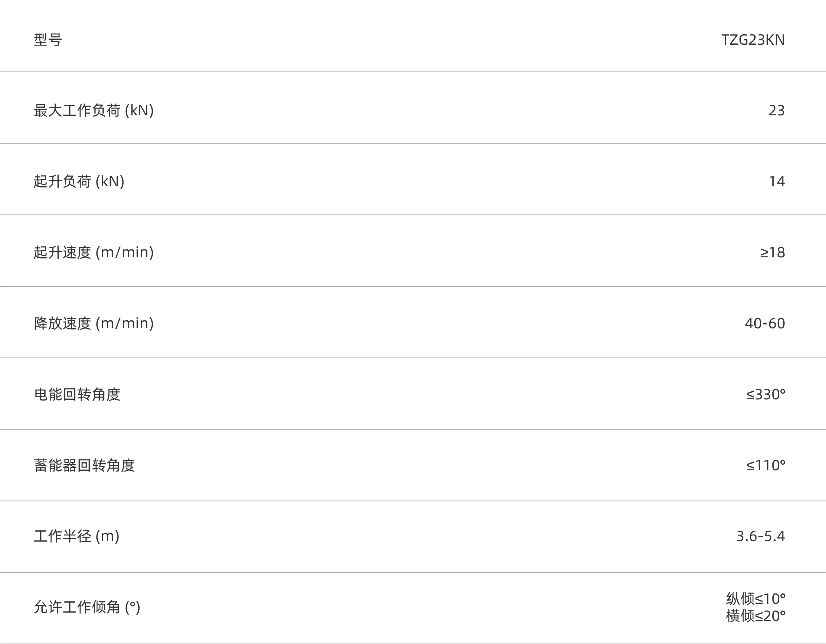
Task: Select the 40-60 lowering speed value
Action: click(765, 324)
